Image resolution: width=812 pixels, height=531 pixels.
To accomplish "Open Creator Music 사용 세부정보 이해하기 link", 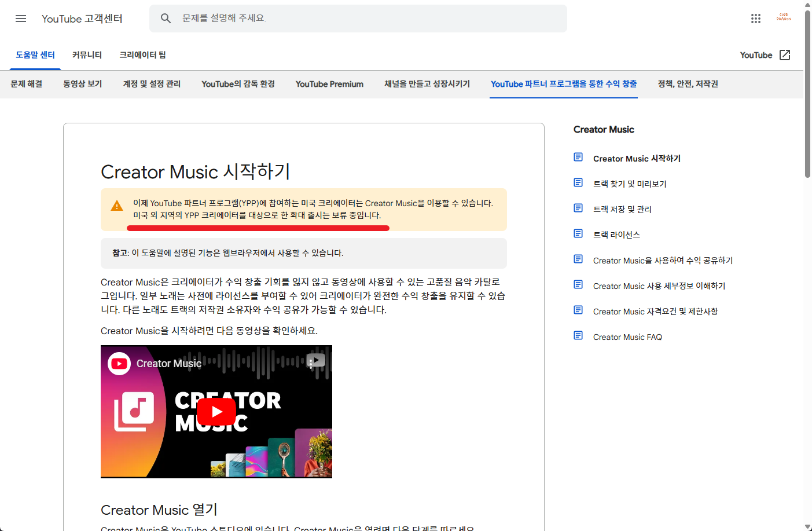I will point(659,286).
